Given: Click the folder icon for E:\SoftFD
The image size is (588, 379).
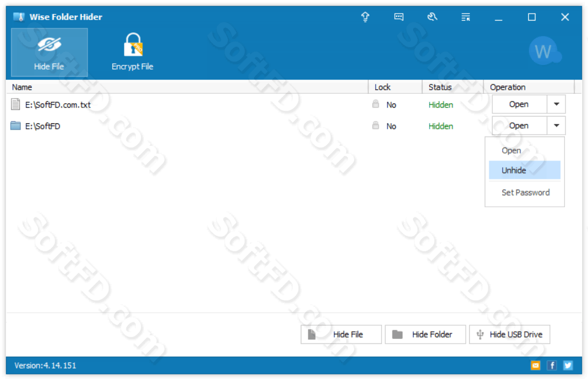Looking at the screenshot, I should pos(15,126).
